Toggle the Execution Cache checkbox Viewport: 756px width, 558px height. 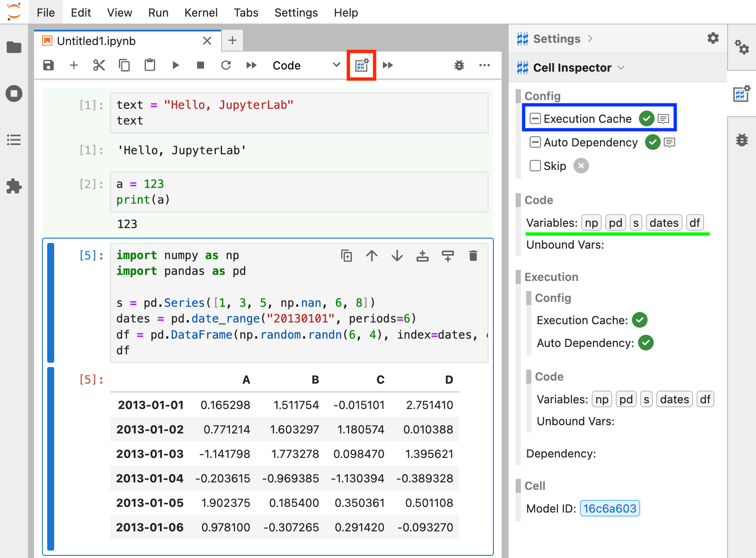[x=535, y=119]
